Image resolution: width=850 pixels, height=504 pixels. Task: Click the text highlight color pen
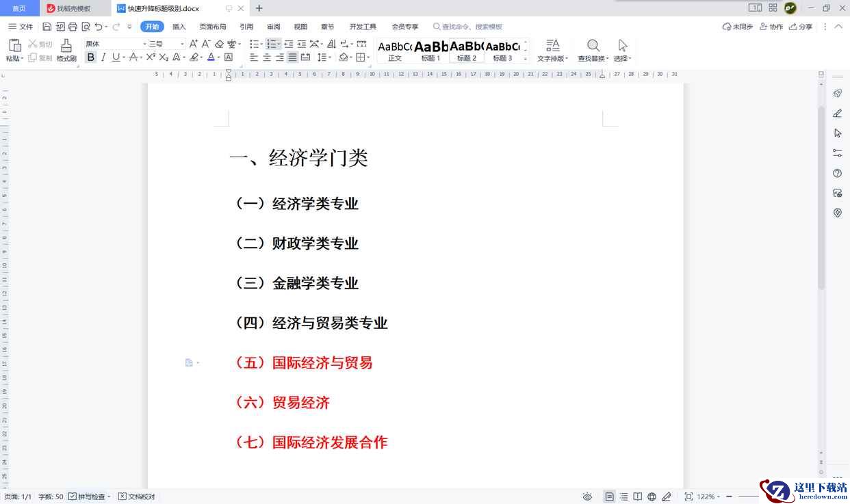pos(194,57)
